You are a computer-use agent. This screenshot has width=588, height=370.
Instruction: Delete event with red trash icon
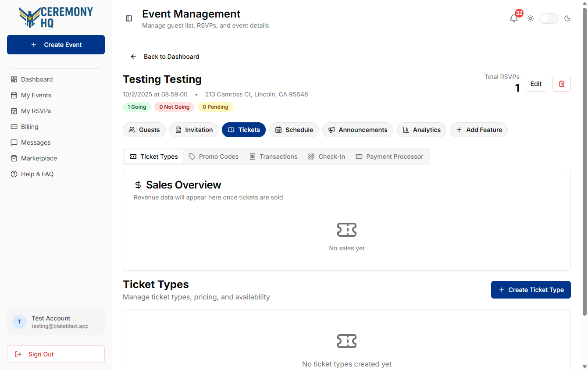point(562,84)
